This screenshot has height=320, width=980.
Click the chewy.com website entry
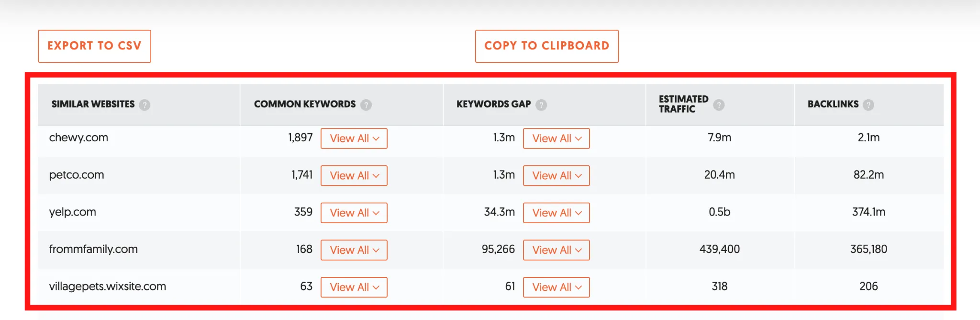pyautogui.click(x=79, y=138)
